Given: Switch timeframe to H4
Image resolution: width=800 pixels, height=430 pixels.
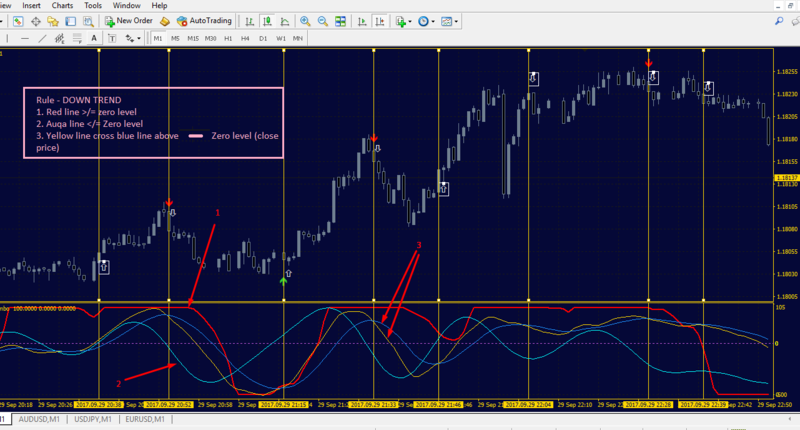Looking at the screenshot, I should 245,38.
